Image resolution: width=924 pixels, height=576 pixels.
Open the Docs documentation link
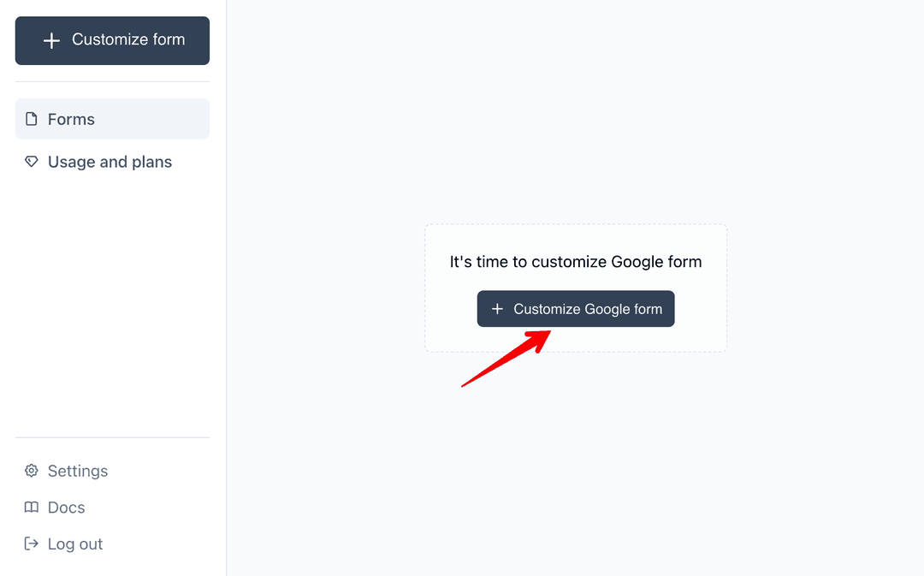[66, 507]
